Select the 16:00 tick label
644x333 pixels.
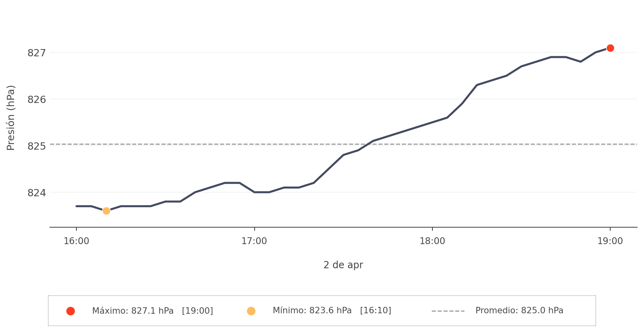[x=76, y=241]
